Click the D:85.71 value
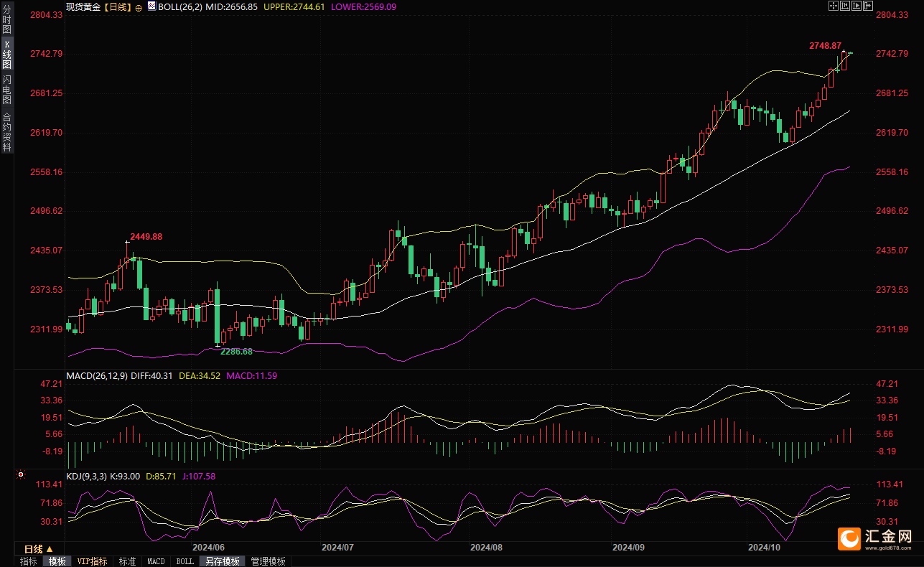Viewport: 924px width, 567px height. (x=162, y=476)
